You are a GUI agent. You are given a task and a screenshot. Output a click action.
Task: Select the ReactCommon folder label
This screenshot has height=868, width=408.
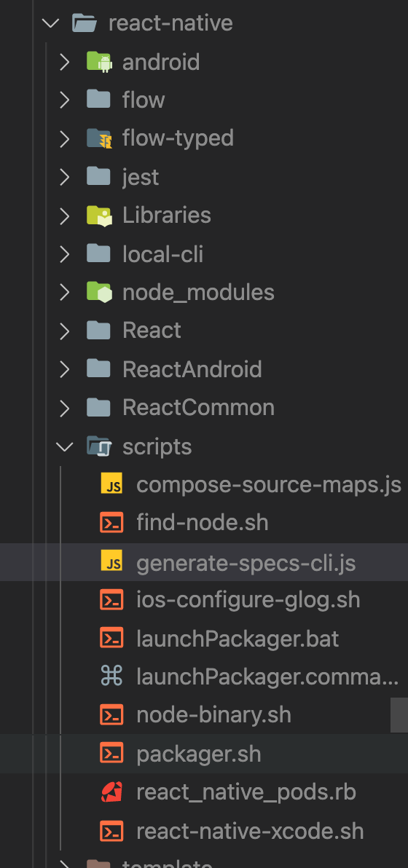tap(198, 408)
